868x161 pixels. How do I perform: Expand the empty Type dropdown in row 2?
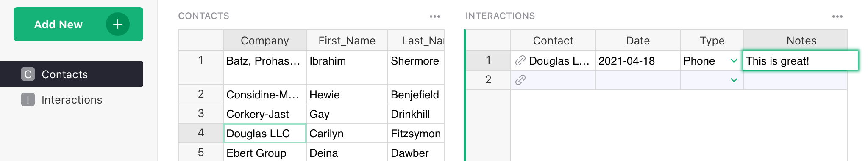coord(734,80)
